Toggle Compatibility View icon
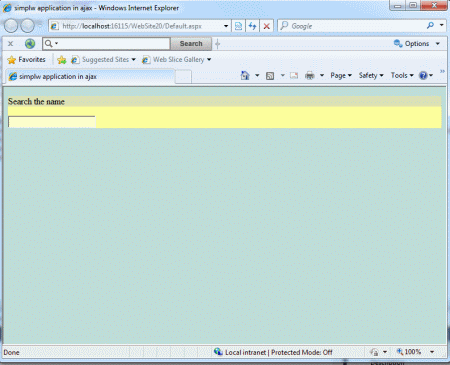Image resolution: width=450 pixels, height=365 pixels. tap(238, 26)
